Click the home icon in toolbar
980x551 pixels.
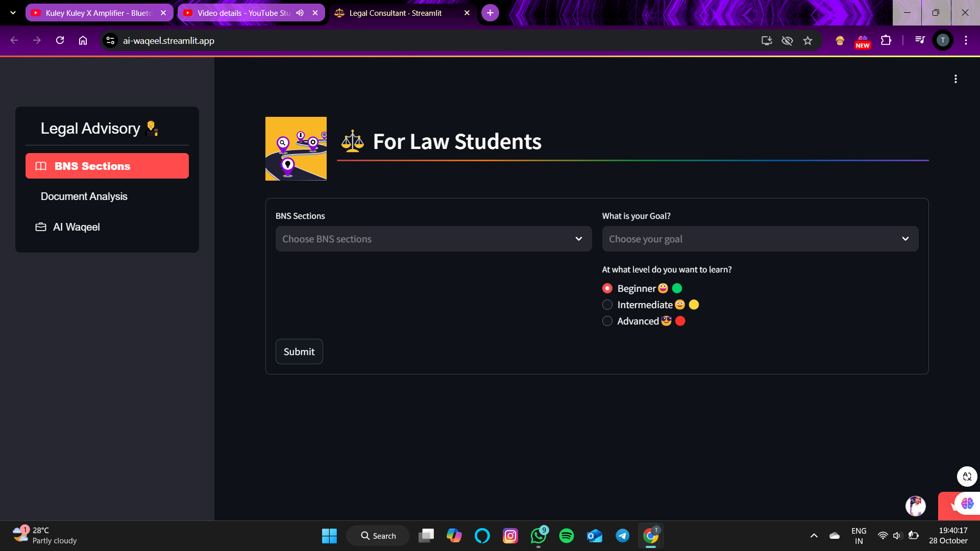pos(83,40)
